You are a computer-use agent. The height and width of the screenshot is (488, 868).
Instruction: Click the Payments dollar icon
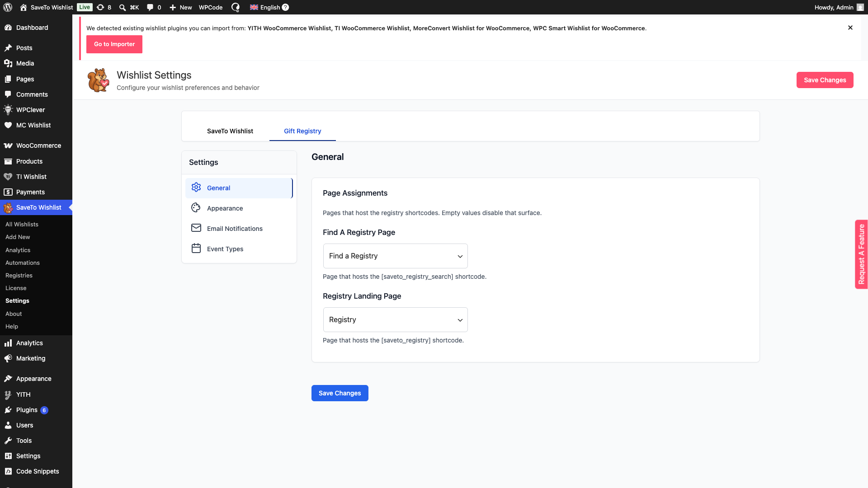coord(8,192)
